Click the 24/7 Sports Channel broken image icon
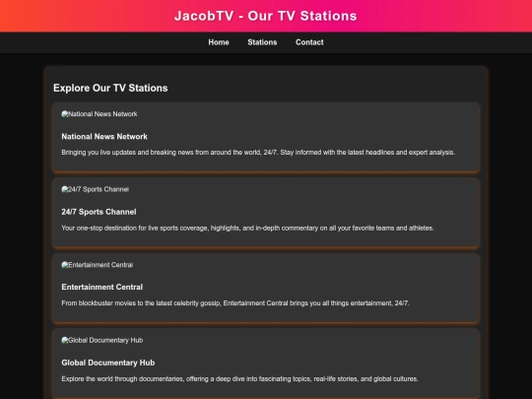Image resolution: width=532 pixels, height=399 pixels. pyautogui.click(x=65, y=189)
